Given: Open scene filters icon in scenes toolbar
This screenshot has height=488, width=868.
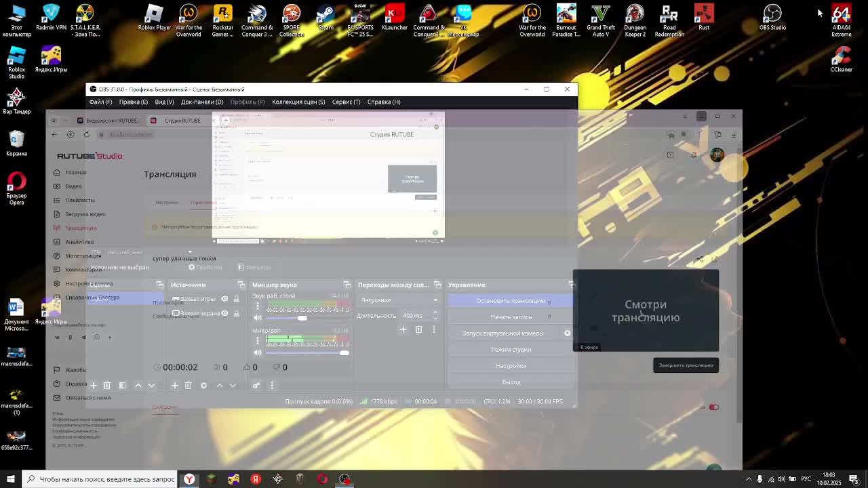Looking at the screenshot, I should tap(122, 385).
